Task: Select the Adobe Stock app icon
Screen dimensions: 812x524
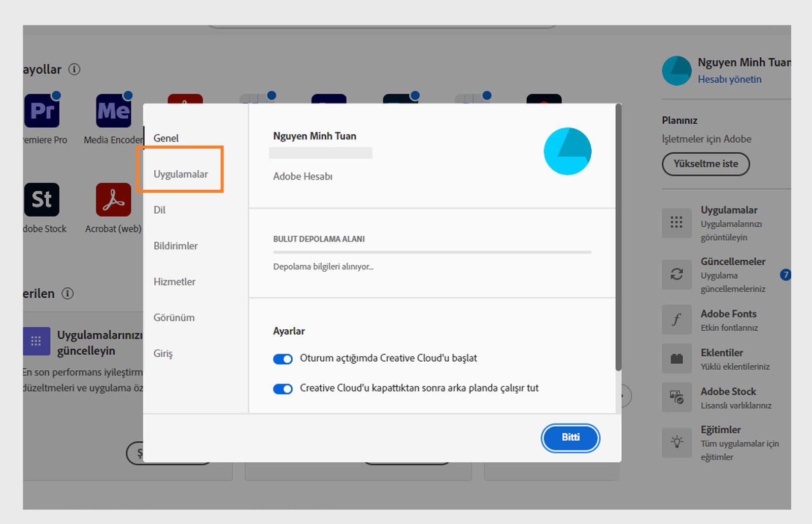Action: (43, 199)
